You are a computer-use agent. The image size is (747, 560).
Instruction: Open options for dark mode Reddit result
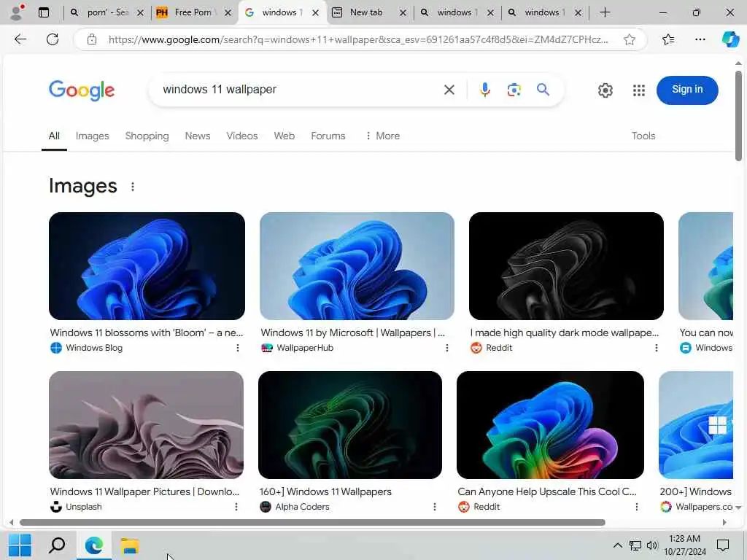[656, 348]
